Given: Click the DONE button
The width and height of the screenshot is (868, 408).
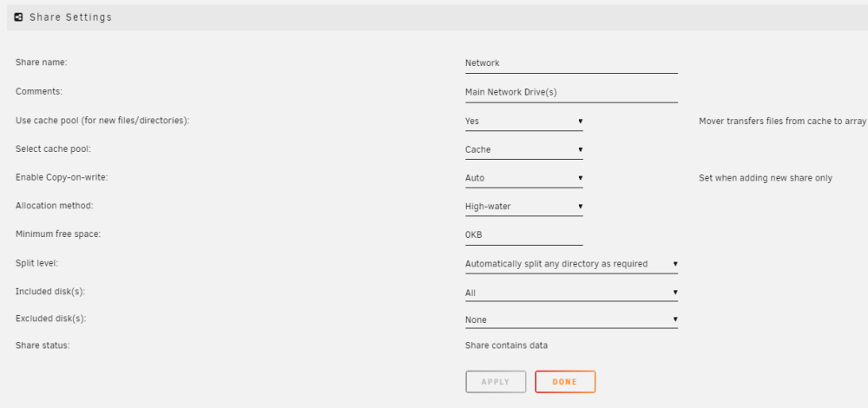Looking at the screenshot, I should [x=565, y=382].
